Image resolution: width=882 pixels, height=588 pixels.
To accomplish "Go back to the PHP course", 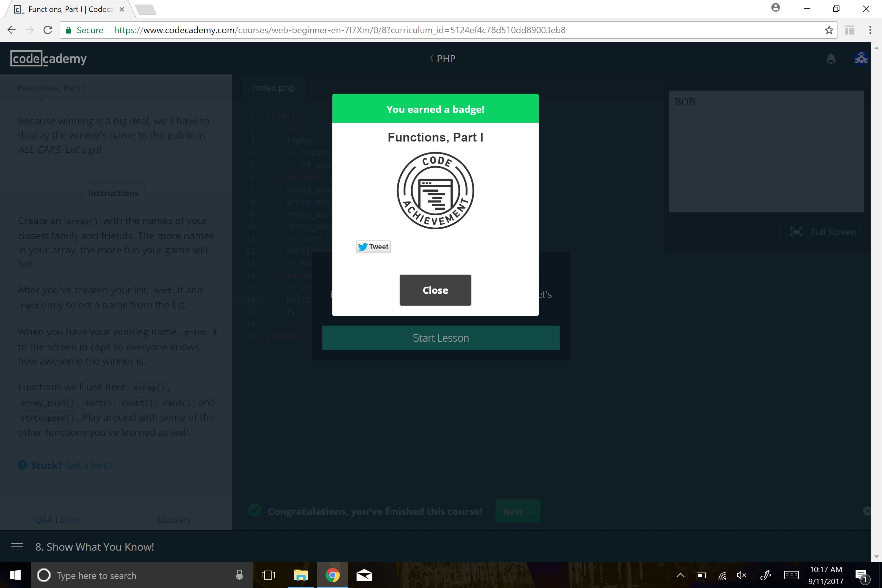I will (443, 58).
